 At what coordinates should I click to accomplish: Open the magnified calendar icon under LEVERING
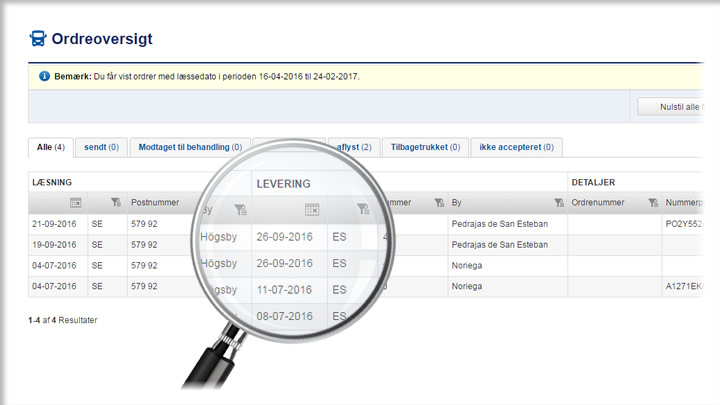tap(312, 210)
